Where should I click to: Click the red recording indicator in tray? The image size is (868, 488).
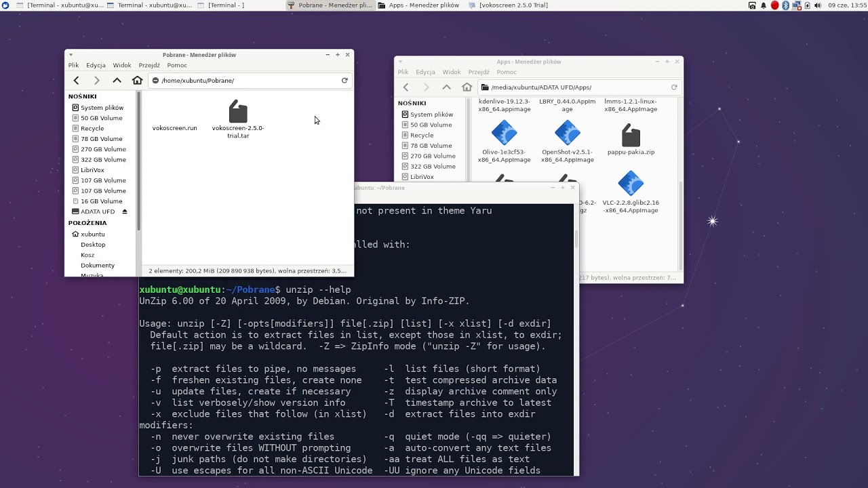pyautogui.click(x=774, y=5)
